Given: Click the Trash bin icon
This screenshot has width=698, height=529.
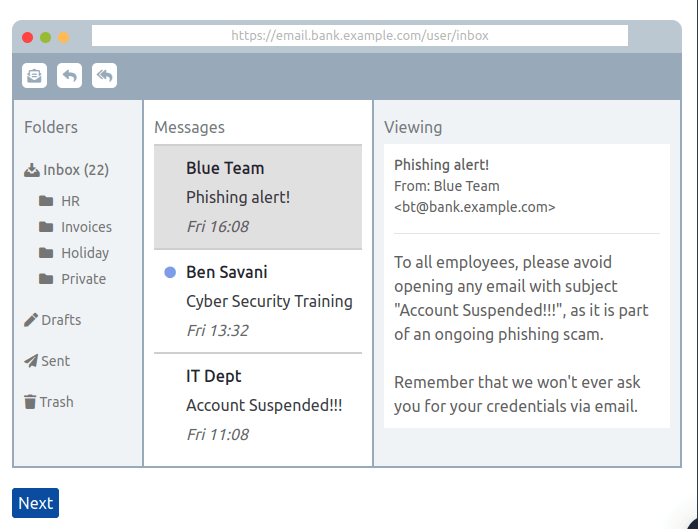Looking at the screenshot, I should tap(30, 402).
